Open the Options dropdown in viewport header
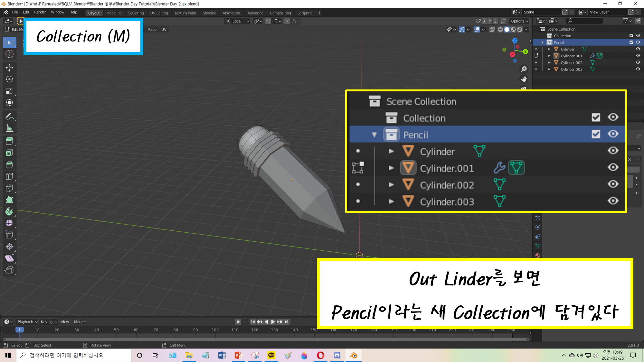Image resolution: width=644 pixels, height=362 pixels. tap(519, 21)
